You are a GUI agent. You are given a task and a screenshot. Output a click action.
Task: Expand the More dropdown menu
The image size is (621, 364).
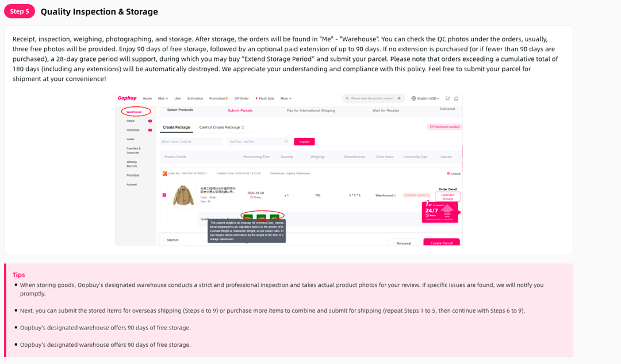coord(286,98)
